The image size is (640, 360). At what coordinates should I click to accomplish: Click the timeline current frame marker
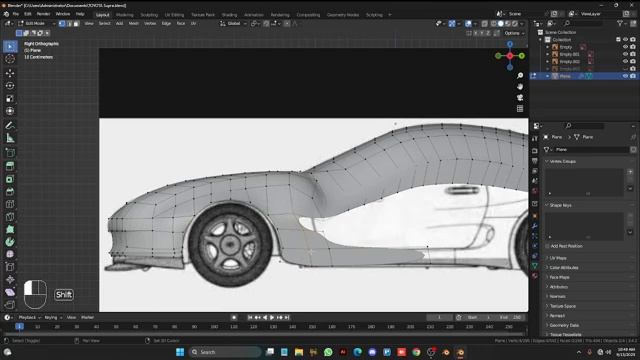pyautogui.click(x=19, y=327)
